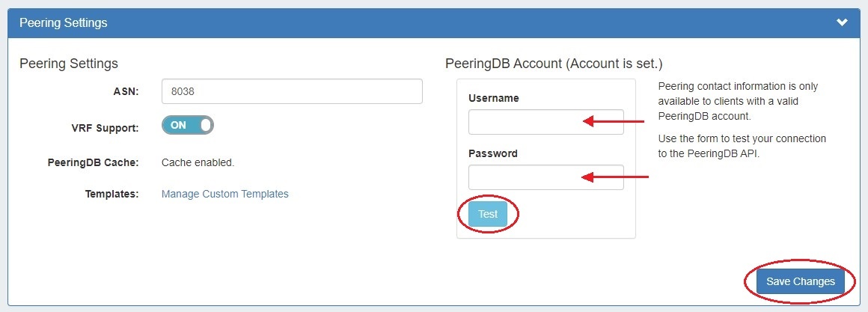868x312 pixels.
Task: Collapse the Peering Settings panel chevron
Action: tap(842, 22)
